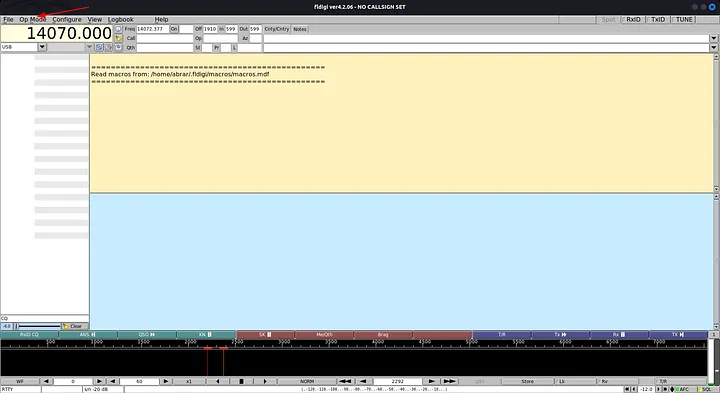Toggle the SQL squelch button
720x393 pixels.
point(706,389)
